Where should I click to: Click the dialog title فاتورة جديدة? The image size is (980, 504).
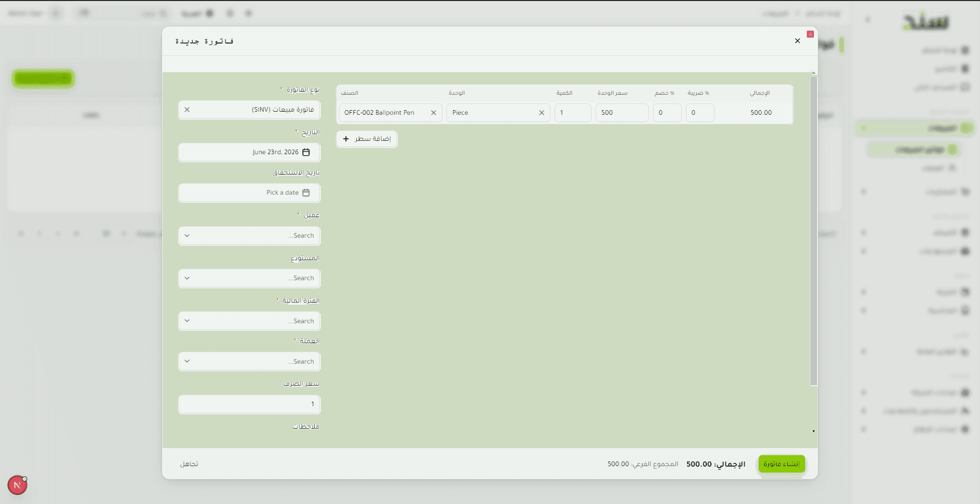tap(205, 41)
